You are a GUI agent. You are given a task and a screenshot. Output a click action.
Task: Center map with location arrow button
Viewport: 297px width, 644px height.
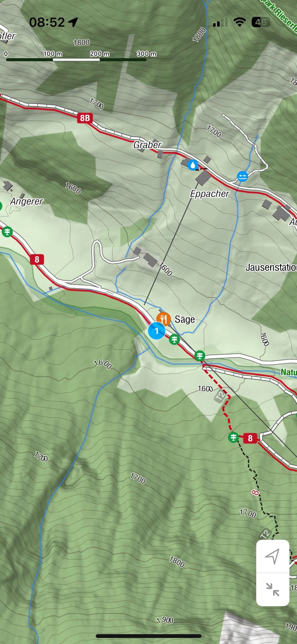coord(273,556)
